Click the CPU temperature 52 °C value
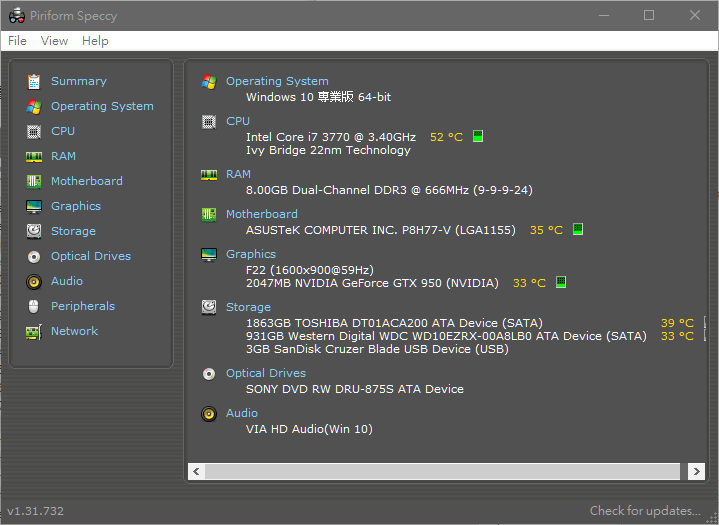Screen dimensions: 719x525 coord(446,137)
